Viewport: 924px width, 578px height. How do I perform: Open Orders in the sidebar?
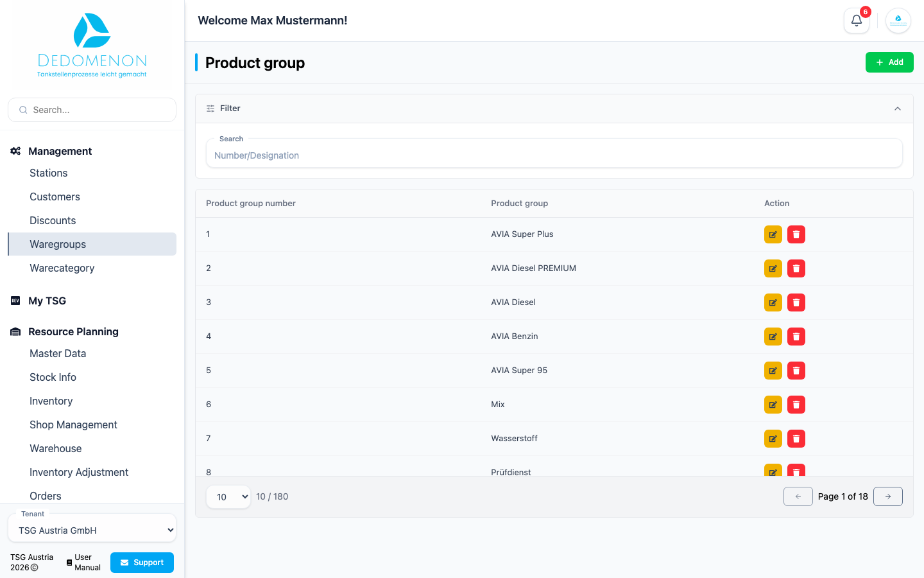[92, 495]
